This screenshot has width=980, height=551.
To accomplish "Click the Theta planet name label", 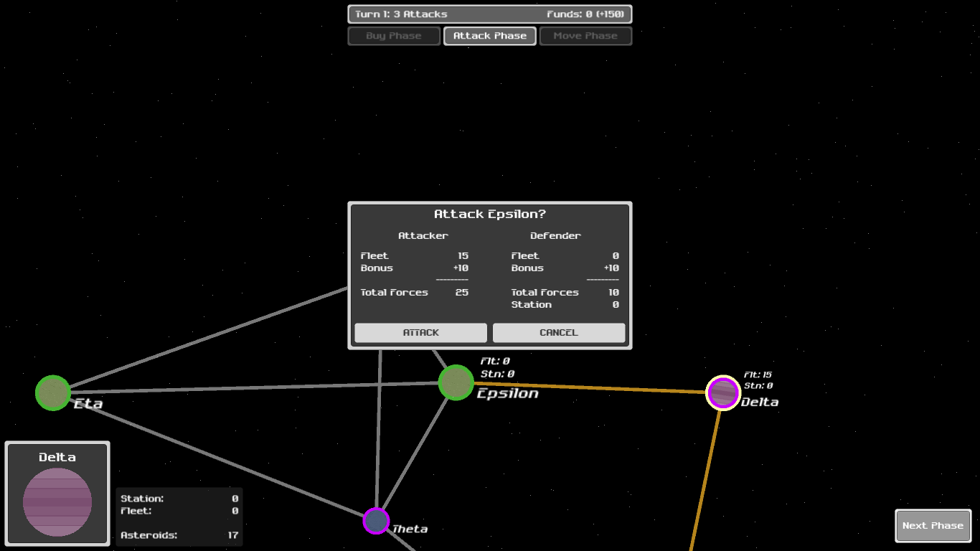I will 410,529.
